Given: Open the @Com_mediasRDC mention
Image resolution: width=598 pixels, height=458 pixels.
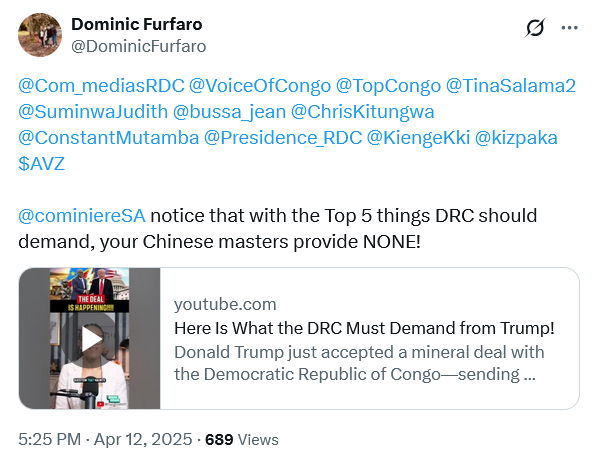Looking at the screenshot, I should [101, 86].
